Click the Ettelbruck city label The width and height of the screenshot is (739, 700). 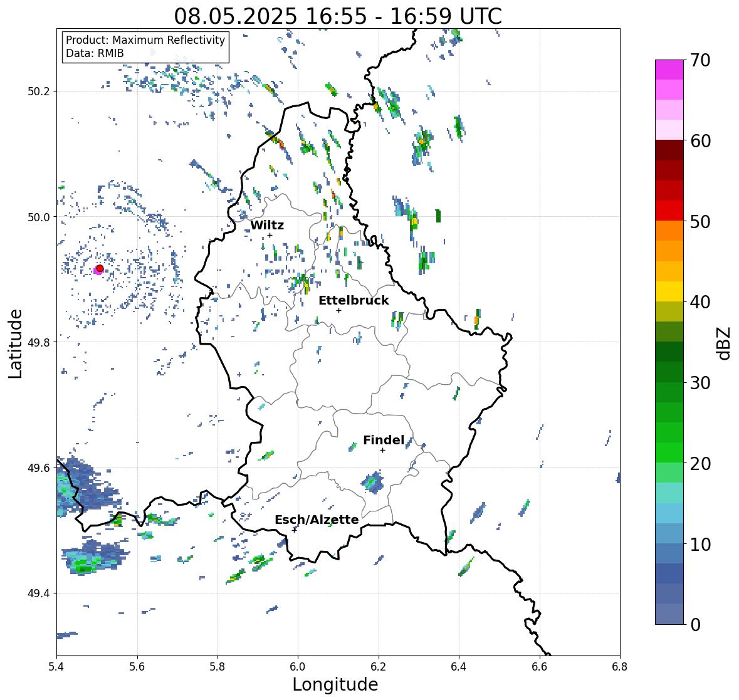pos(354,301)
